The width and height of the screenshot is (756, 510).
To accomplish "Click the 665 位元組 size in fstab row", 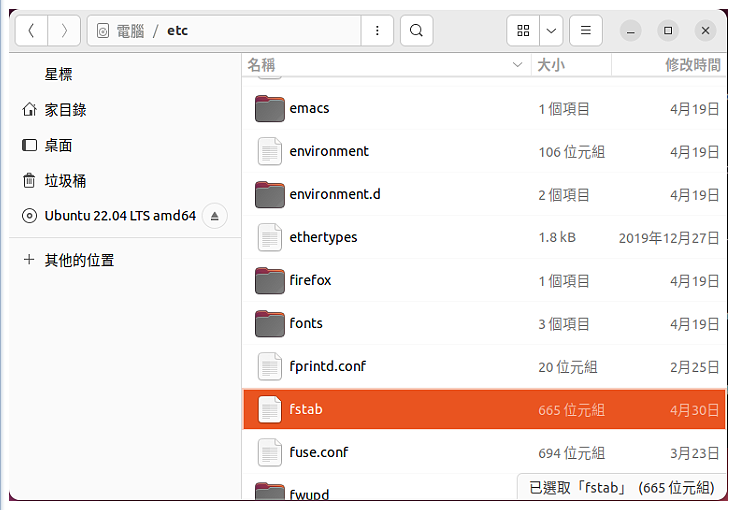I will tap(571, 410).
